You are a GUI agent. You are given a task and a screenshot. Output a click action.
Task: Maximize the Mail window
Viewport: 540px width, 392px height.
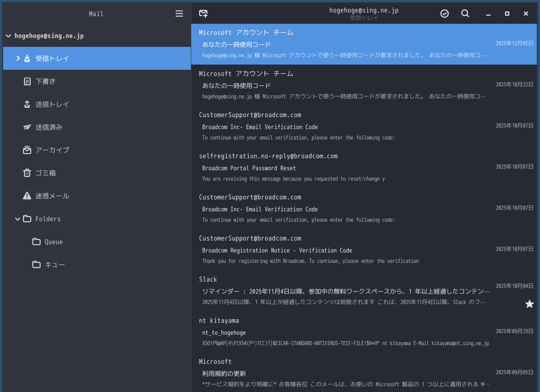coord(507,14)
